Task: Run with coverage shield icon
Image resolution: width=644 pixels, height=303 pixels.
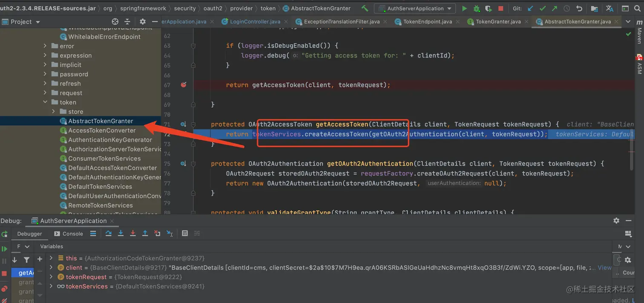Action: pos(489,8)
